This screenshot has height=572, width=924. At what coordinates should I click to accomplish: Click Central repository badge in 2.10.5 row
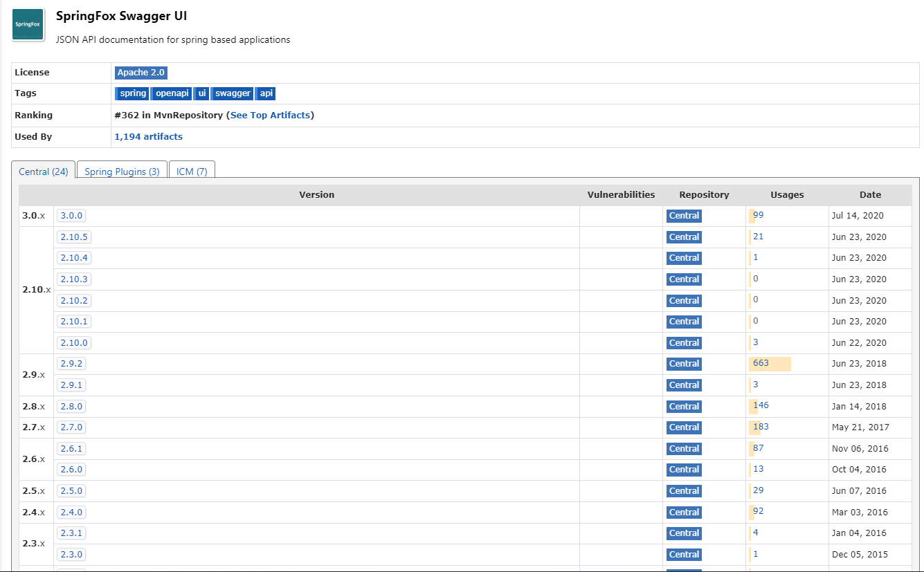pos(684,237)
